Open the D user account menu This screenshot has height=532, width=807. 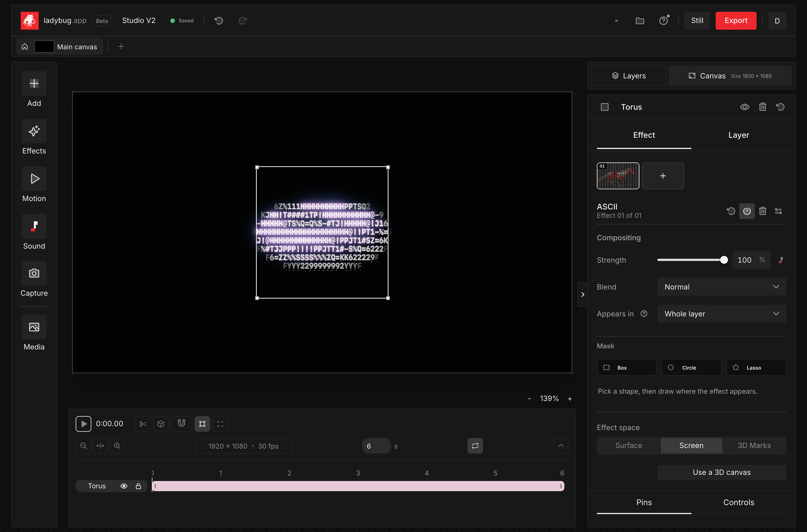click(777, 21)
